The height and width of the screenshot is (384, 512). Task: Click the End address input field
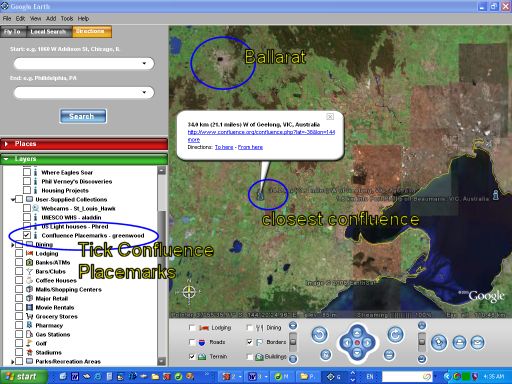click(x=84, y=92)
